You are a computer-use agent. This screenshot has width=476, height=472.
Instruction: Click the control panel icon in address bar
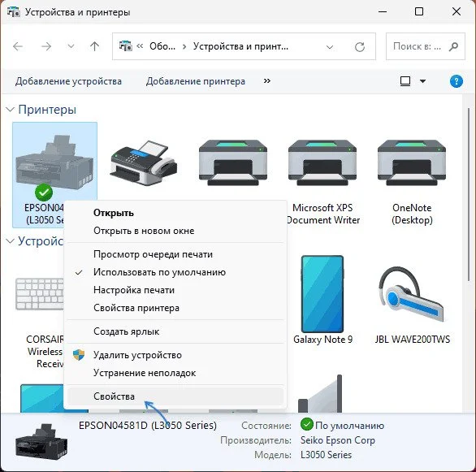126,46
